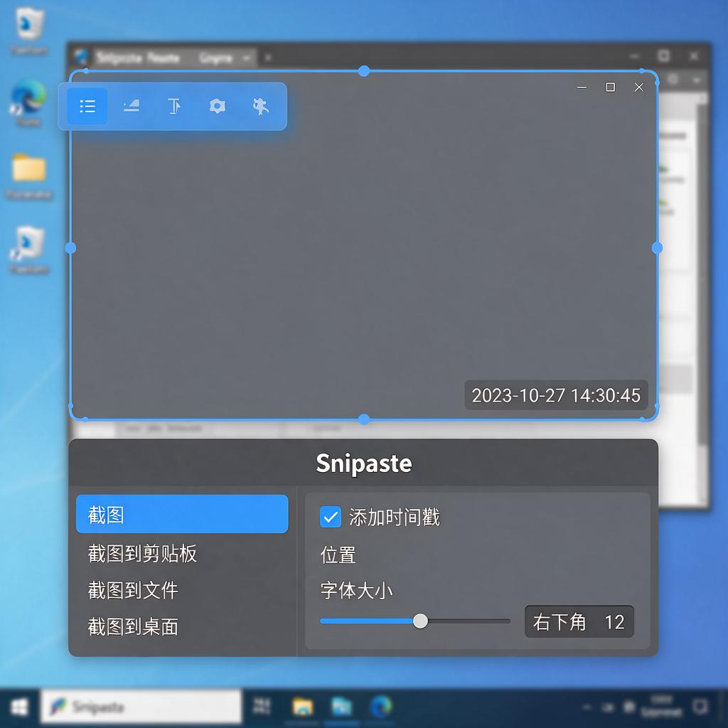Screen dimensions: 728x728
Task: Open the second folder app on taskbar
Action: click(341, 707)
